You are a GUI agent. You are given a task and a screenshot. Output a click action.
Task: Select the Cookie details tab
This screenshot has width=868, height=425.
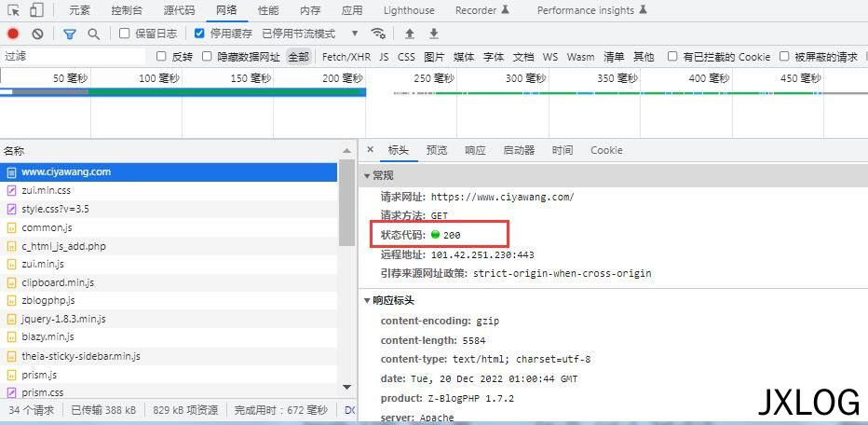point(606,150)
